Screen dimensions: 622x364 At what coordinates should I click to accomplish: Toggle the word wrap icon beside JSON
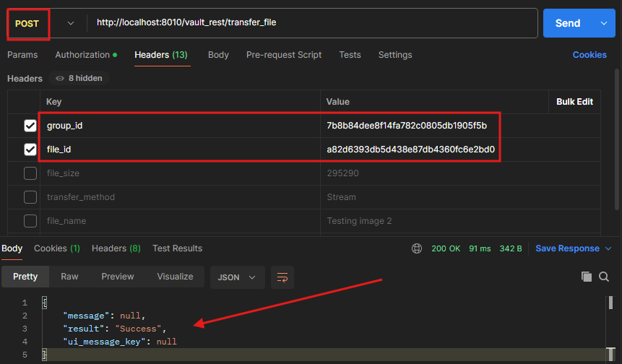(x=282, y=277)
